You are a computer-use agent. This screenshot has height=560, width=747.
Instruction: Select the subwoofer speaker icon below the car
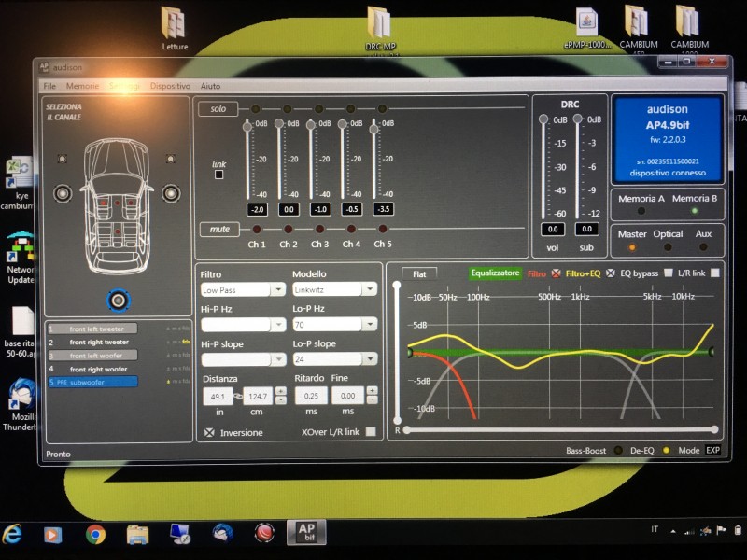pos(119,300)
